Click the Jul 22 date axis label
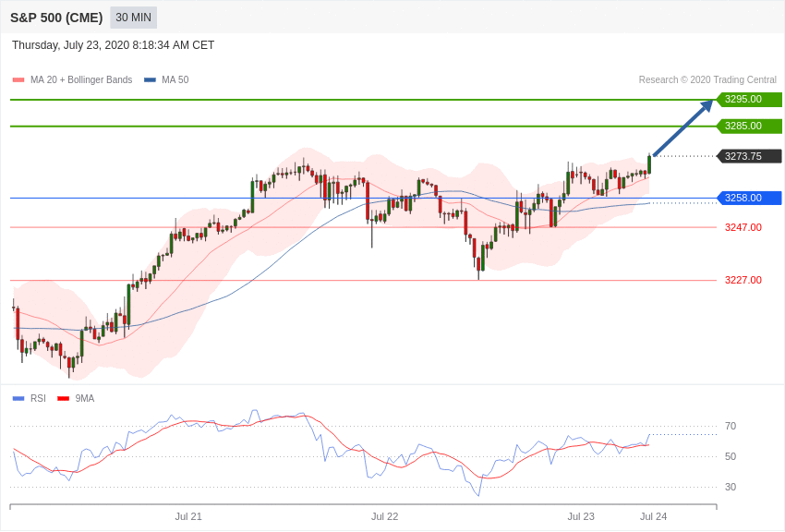The height and width of the screenshot is (532, 785). point(384,516)
